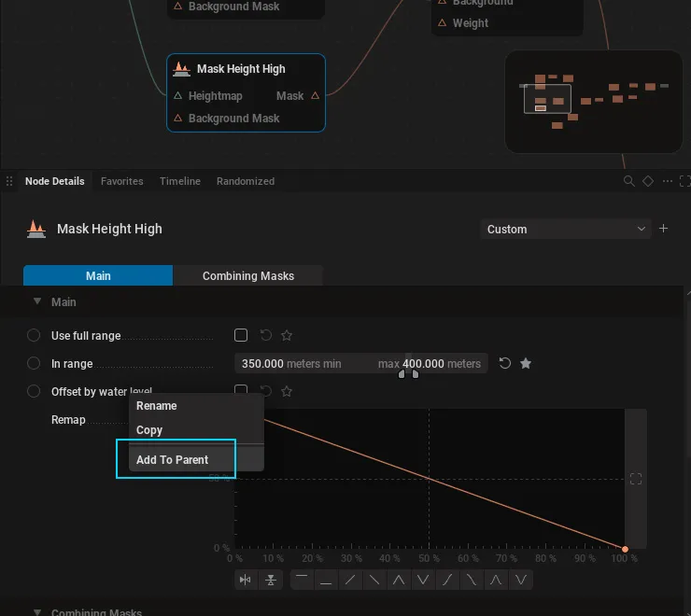Apply the linear rising curve preset
This screenshot has height=616, width=691.
pos(350,580)
